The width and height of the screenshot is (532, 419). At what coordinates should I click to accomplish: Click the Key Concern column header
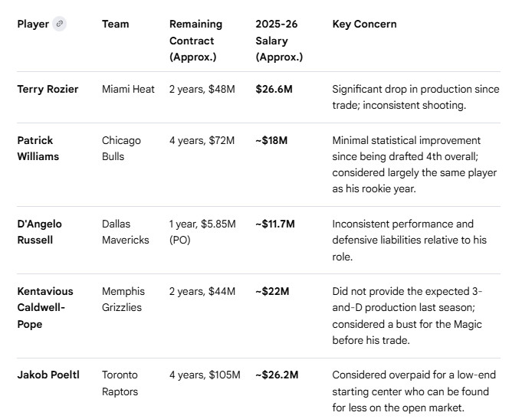tap(364, 24)
